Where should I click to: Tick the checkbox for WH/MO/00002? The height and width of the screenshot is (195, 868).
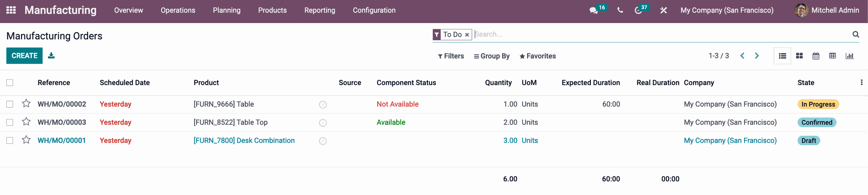[10, 104]
